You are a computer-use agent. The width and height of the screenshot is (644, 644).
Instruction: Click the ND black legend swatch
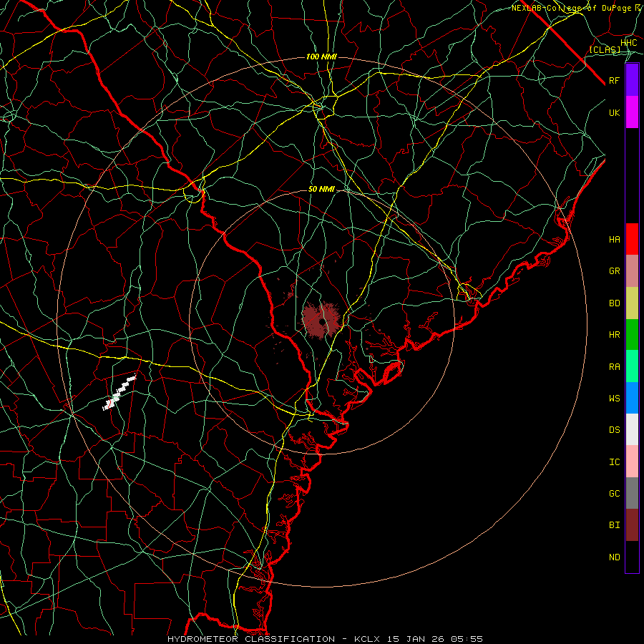632,557
